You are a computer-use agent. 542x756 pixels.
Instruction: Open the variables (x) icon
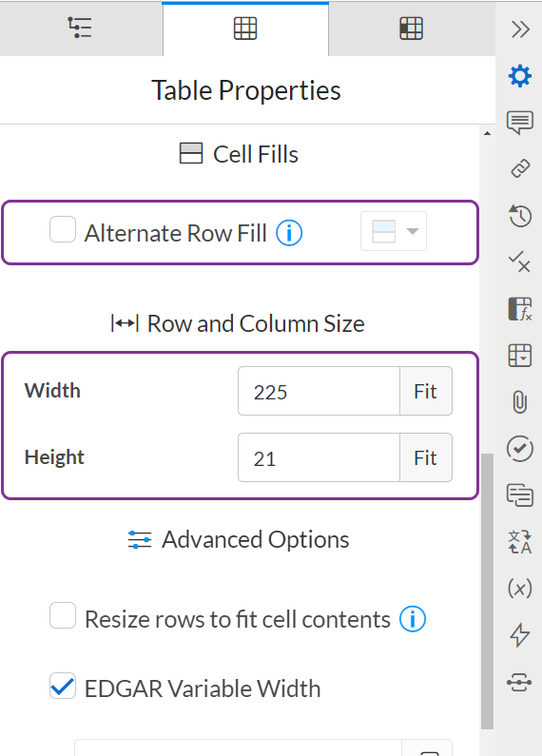[520, 589]
